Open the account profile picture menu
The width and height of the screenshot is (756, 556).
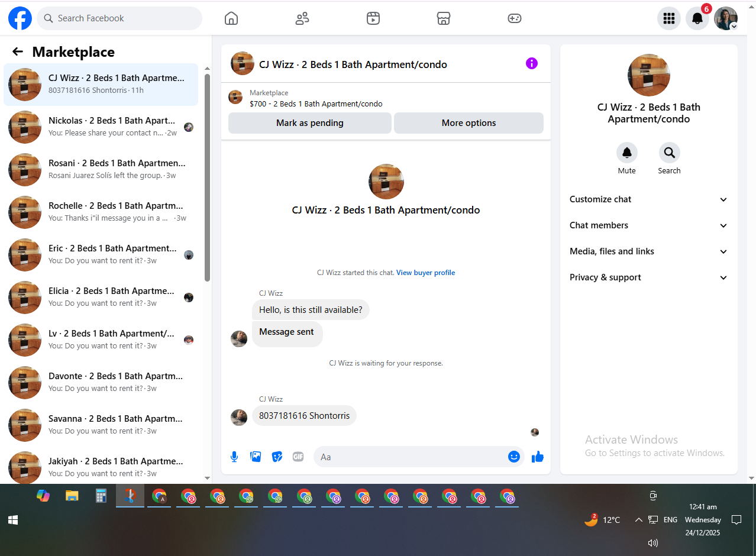pos(726,18)
